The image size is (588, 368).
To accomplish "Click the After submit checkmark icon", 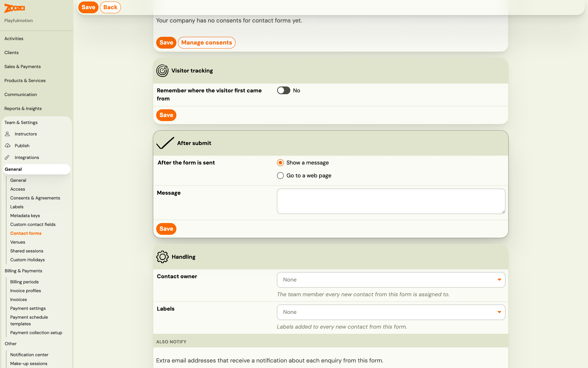I will point(165,143).
